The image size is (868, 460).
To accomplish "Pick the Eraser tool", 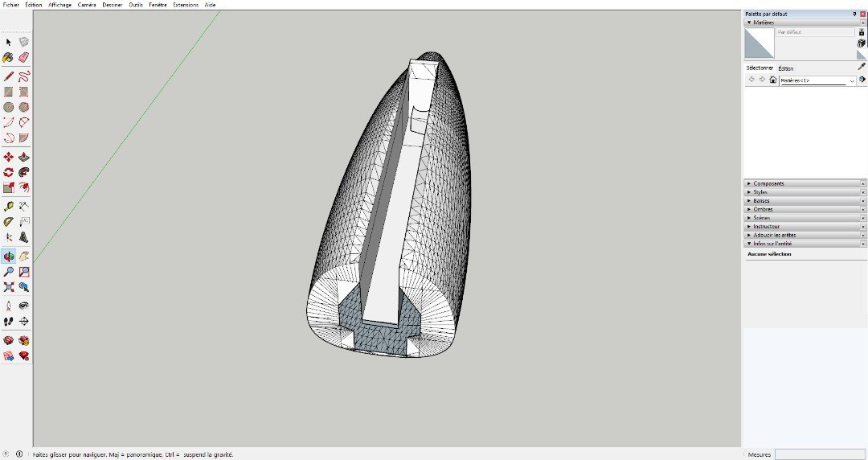I will [24, 57].
